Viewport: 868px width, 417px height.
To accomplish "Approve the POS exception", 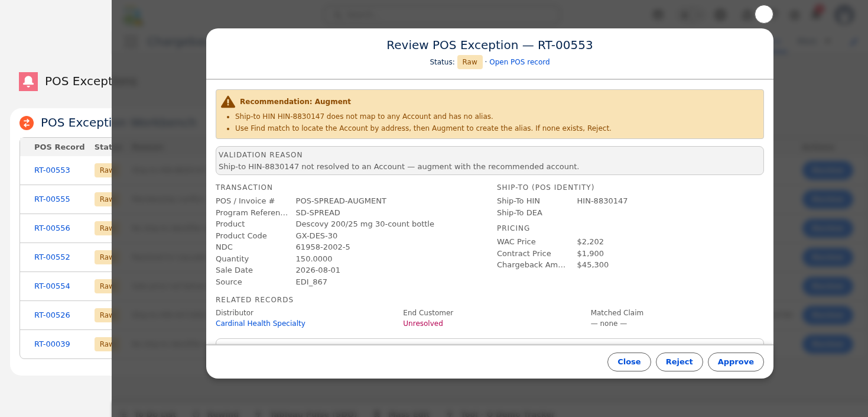I will pos(736,362).
